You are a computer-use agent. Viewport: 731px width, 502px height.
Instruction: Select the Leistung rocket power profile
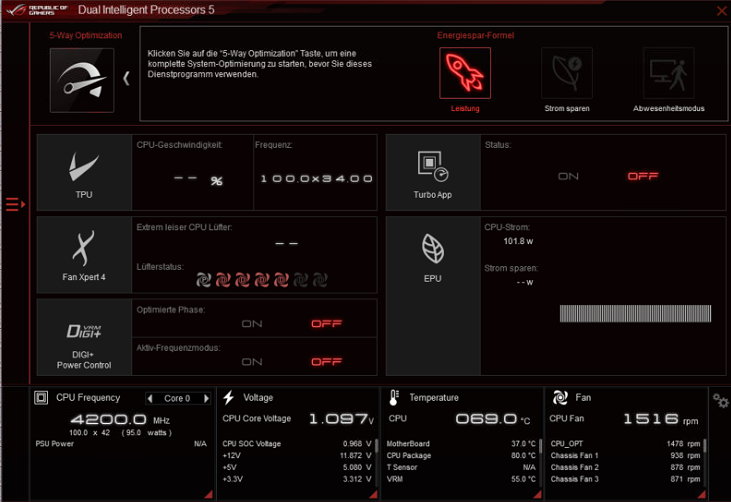465,73
